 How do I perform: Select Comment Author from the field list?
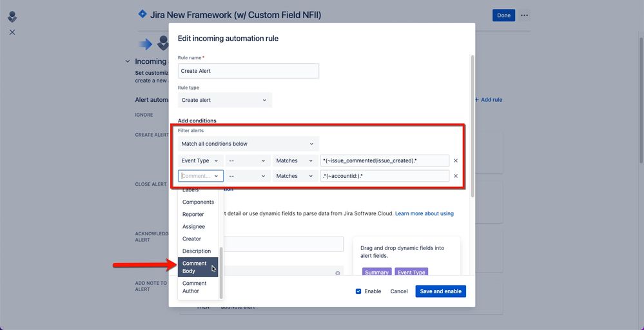click(198, 287)
